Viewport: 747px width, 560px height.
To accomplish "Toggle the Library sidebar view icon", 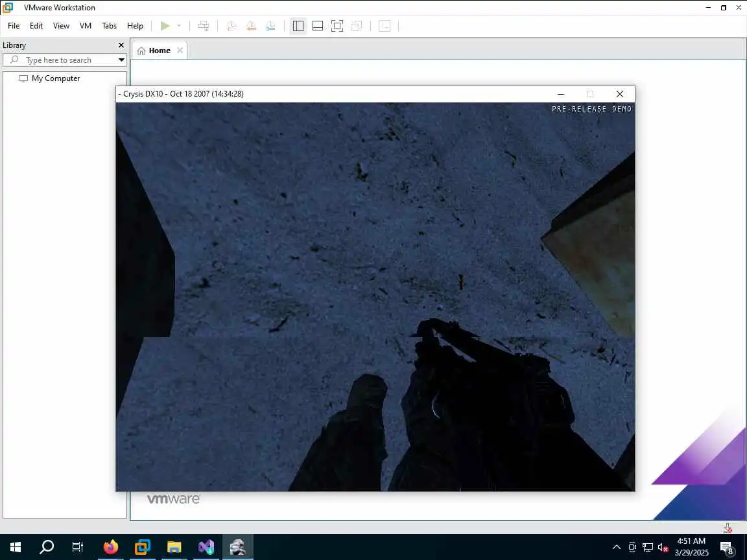I will [298, 26].
